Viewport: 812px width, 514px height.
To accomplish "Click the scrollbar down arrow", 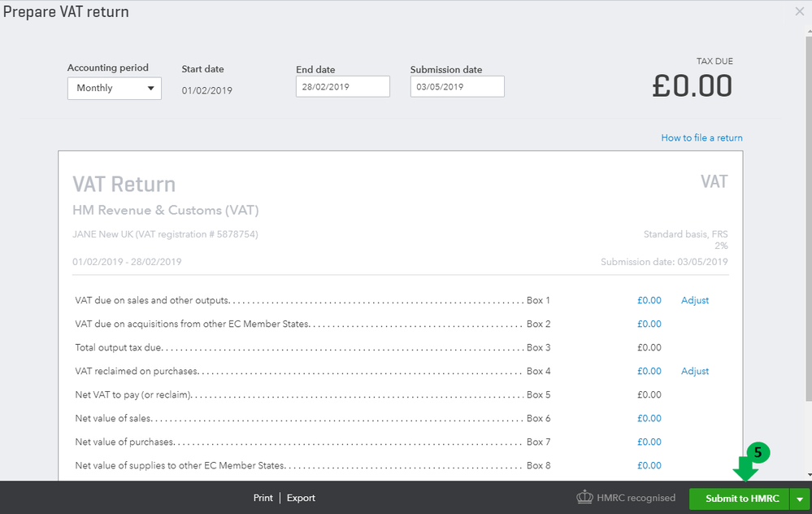I will (x=809, y=475).
